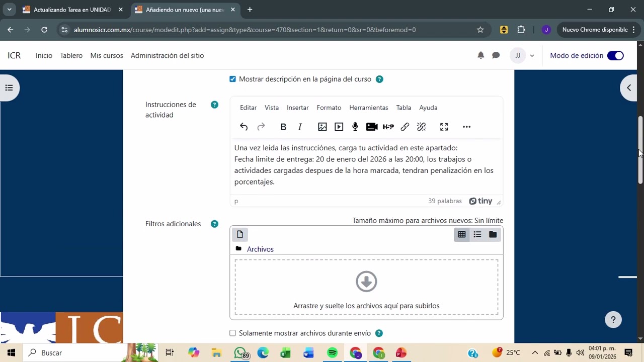The width and height of the screenshot is (644, 362).
Task: Open the Chrome extensions puzzle icon
Action: click(x=521, y=30)
